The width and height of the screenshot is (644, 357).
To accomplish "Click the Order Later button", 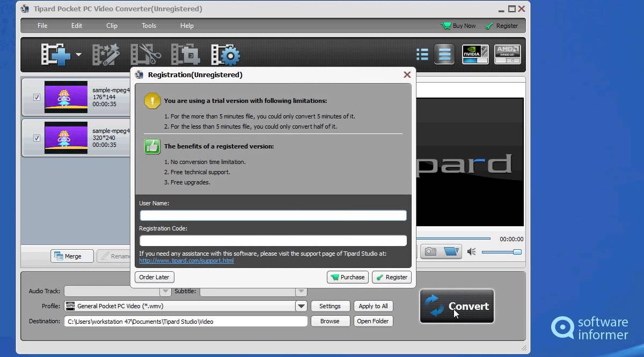I will pos(154,277).
